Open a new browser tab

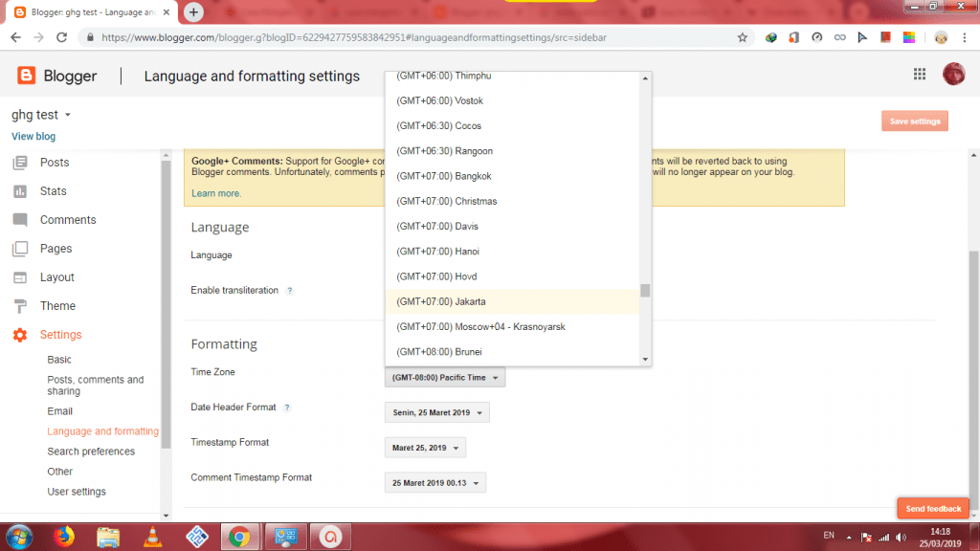tap(193, 11)
